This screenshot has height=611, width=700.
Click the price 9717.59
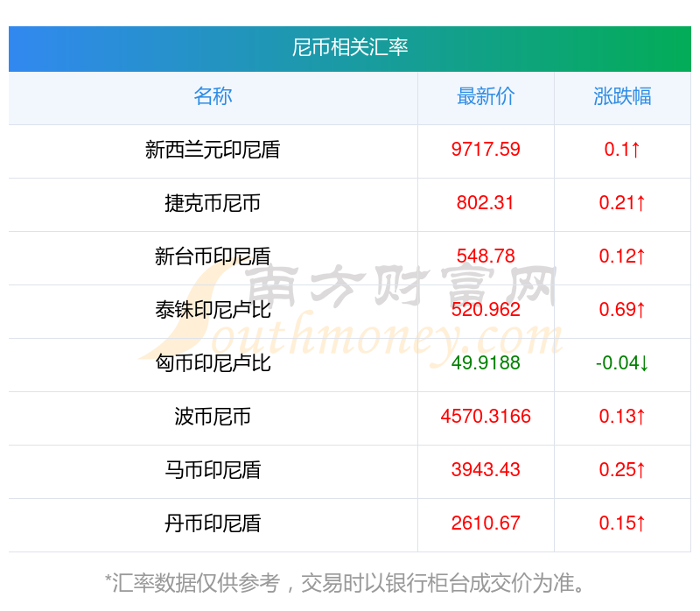click(486, 149)
